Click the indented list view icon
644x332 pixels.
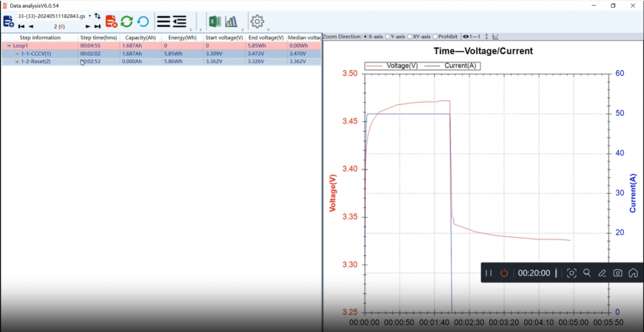coord(180,21)
